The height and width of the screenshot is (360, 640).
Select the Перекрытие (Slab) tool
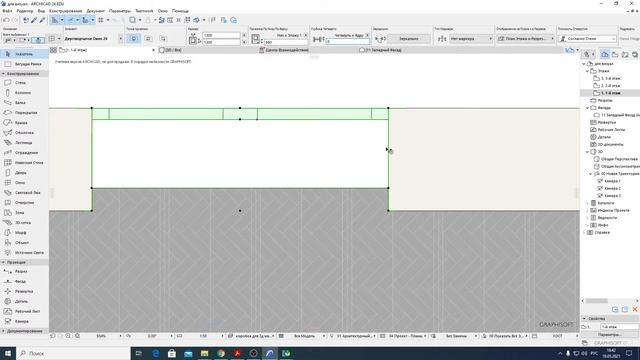click(x=24, y=113)
